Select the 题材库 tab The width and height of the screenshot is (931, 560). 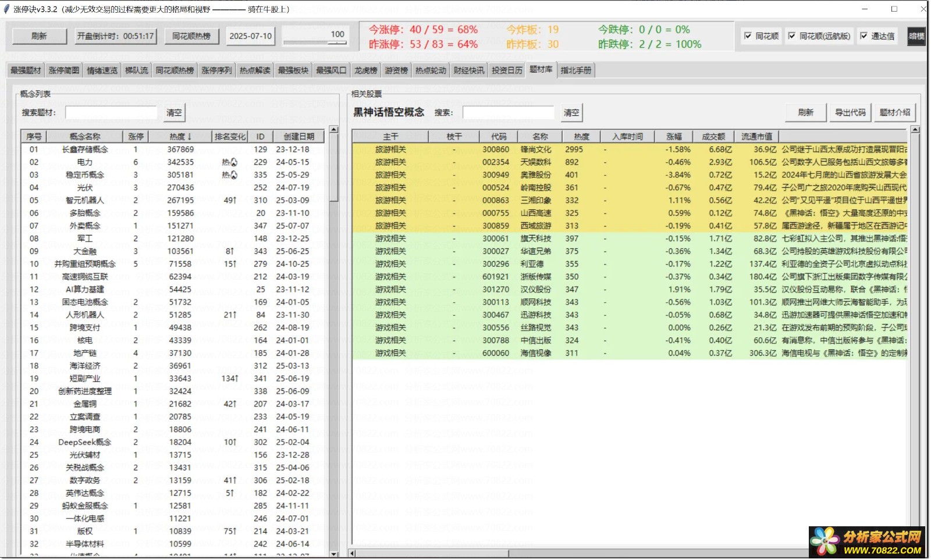541,69
